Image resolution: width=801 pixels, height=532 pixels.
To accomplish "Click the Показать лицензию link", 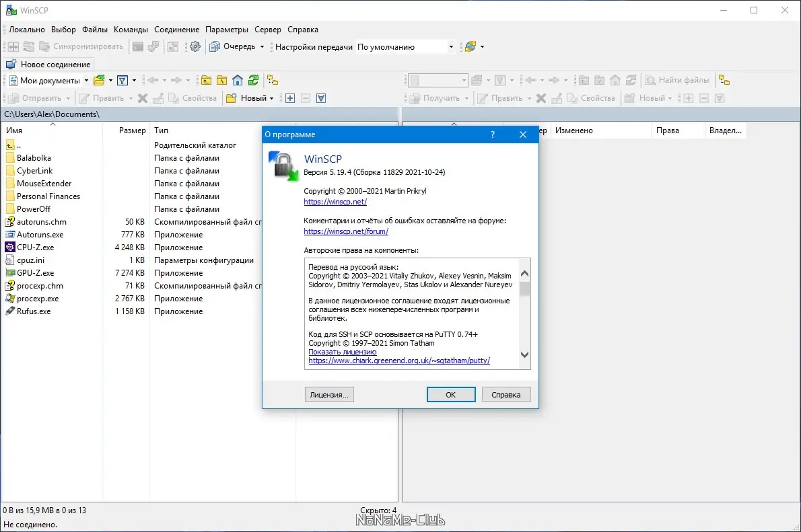I will click(x=342, y=352).
